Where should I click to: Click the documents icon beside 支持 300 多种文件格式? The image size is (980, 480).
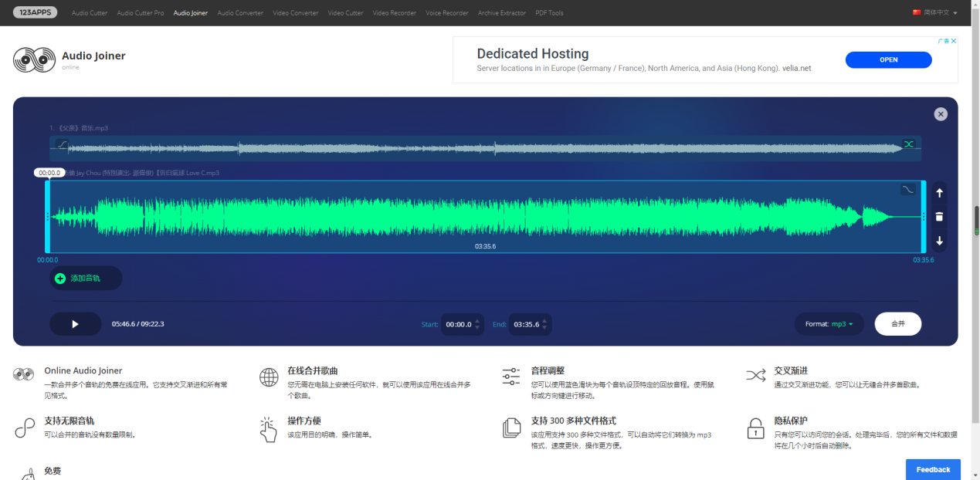coord(511,428)
